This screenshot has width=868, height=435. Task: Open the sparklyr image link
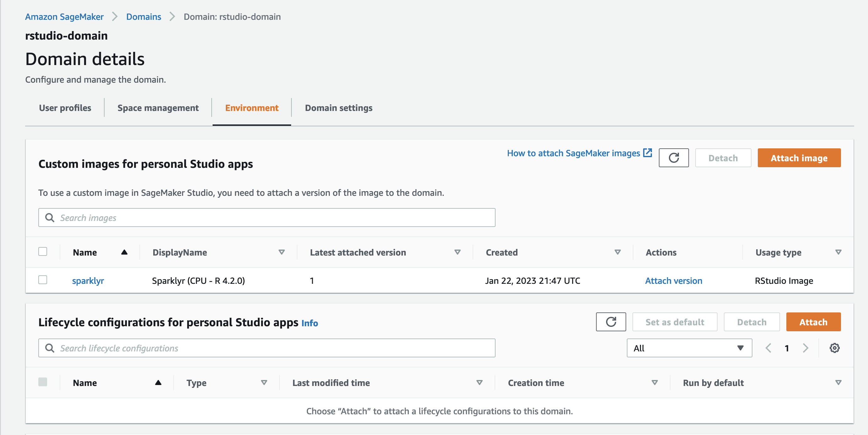pyautogui.click(x=88, y=281)
